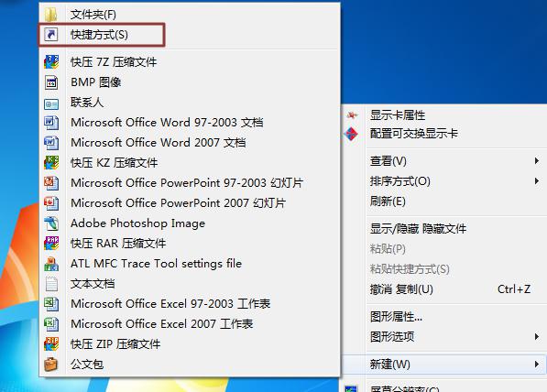
Task: Click the Word 97-2003 document icon
Action: point(51,123)
